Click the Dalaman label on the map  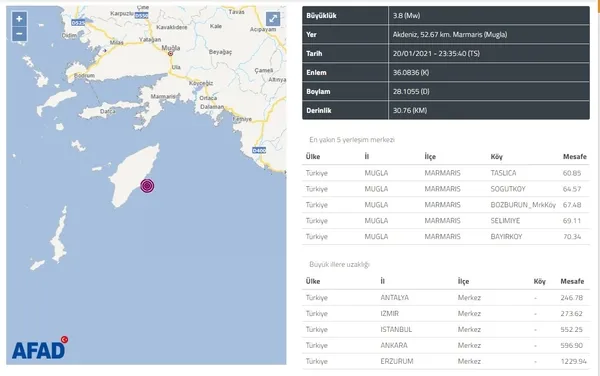[x=212, y=107]
